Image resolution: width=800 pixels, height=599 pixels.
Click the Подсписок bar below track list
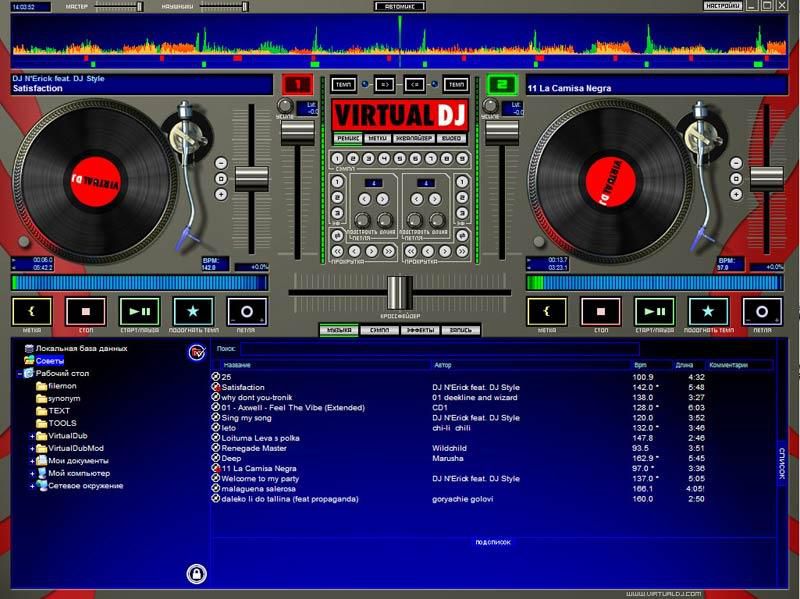coord(493,541)
